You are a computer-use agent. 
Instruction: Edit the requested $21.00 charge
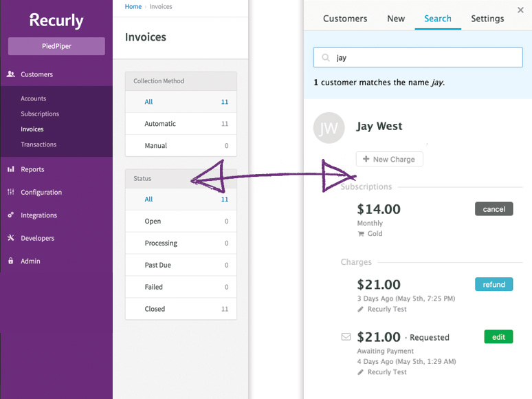tap(498, 337)
